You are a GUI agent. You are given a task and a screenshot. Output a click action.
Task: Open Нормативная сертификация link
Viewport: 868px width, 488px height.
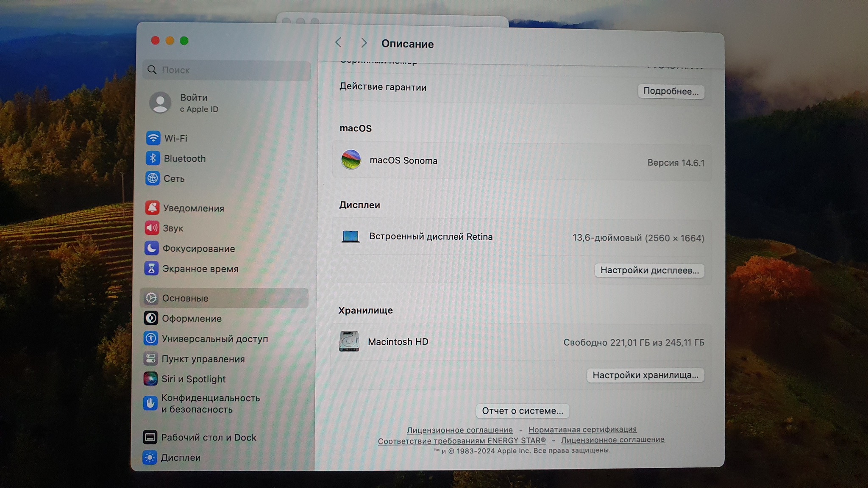click(582, 429)
